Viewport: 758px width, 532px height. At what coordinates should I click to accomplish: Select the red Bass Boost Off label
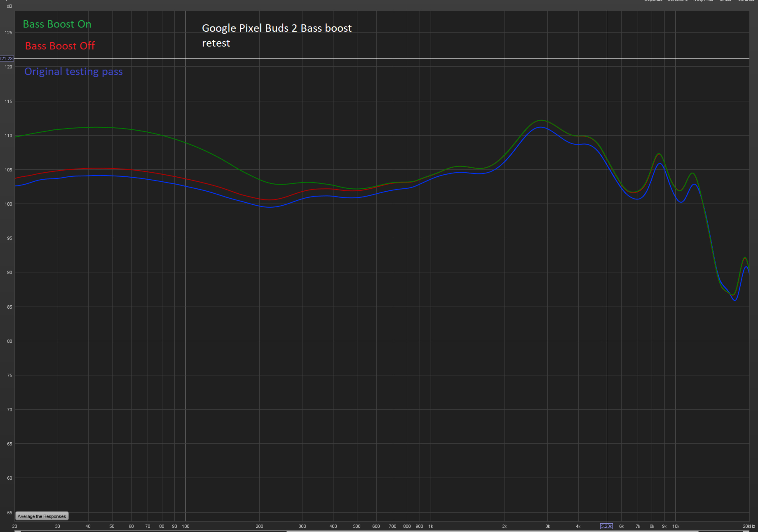[60, 46]
